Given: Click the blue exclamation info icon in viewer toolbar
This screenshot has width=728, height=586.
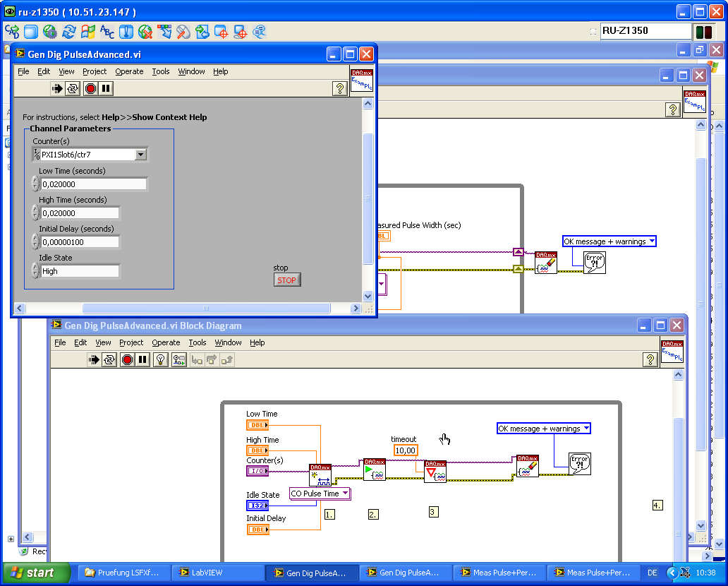Looking at the screenshot, I should point(126,32).
